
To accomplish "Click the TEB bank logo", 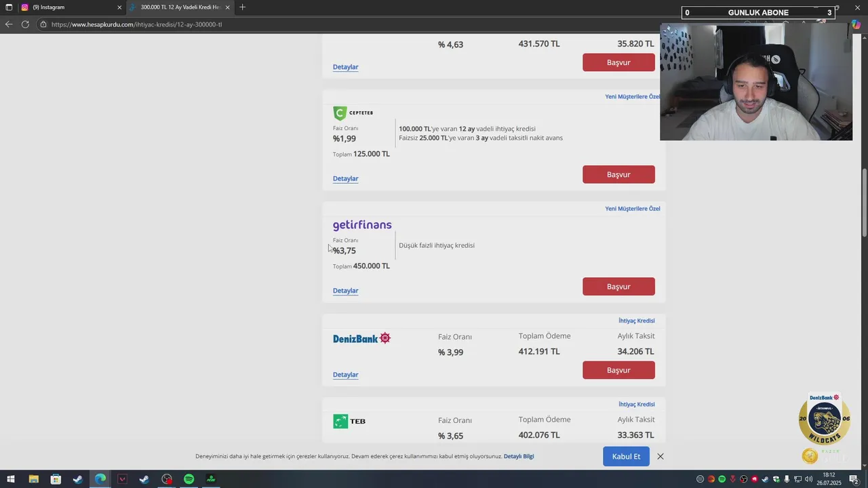I will tap(349, 422).
